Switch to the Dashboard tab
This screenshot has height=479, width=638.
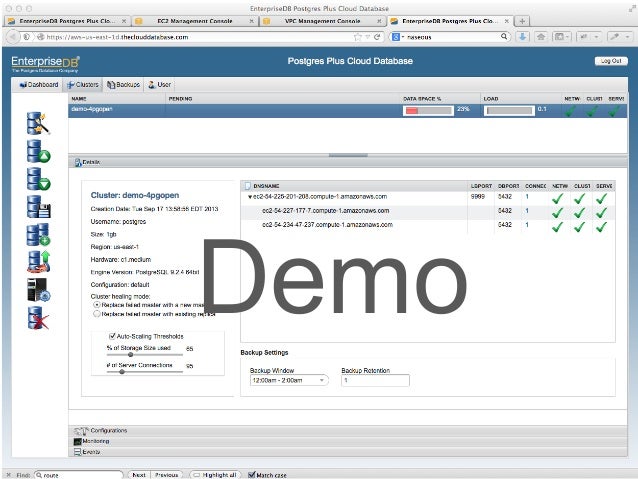pos(36,85)
